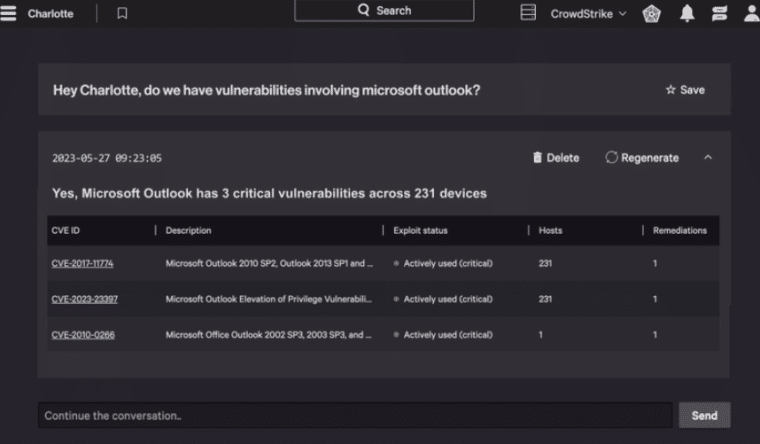Image resolution: width=760 pixels, height=444 pixels.
Task: Open the stacked panel icon left of CrowdStrike
Action: pos(528,12)
